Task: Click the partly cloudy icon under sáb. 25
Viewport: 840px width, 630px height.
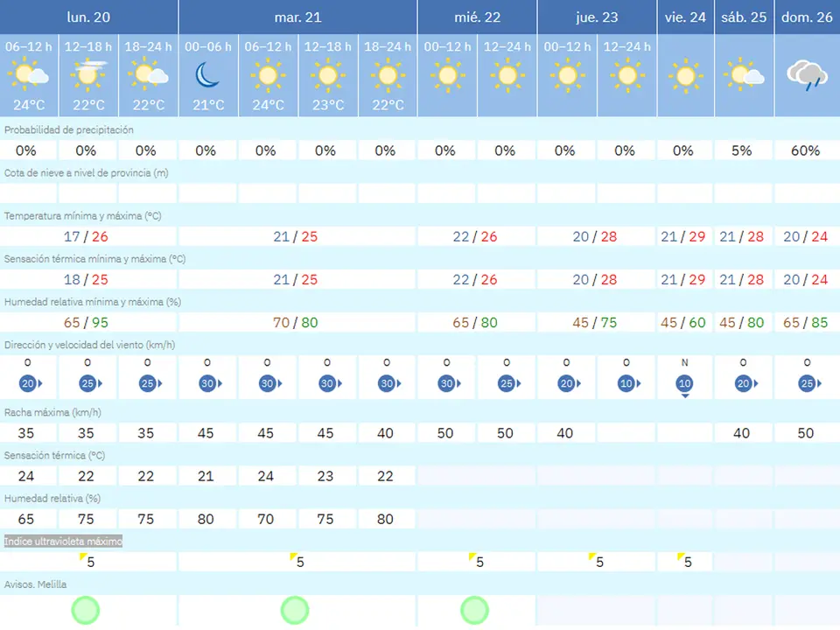Action: coord(744,74)
